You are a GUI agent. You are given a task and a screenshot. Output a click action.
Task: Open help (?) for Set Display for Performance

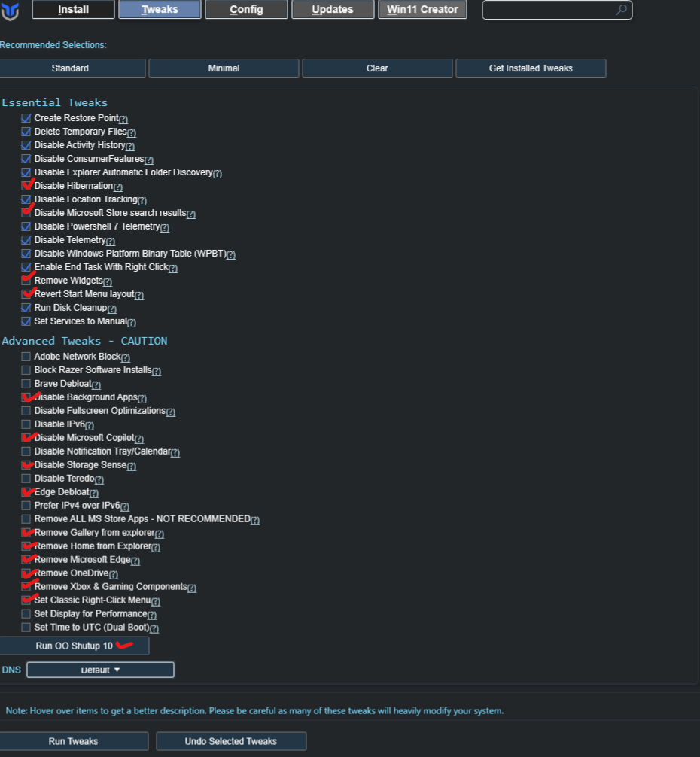click(x=152, y=615)
